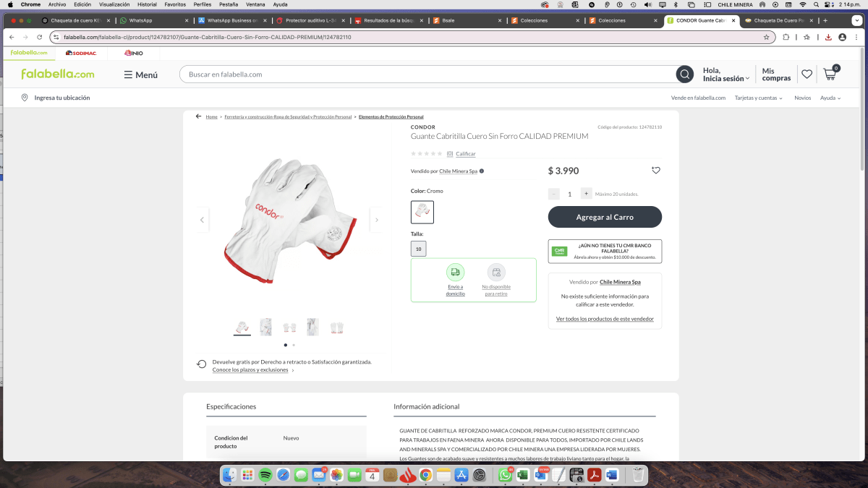Viewport: 868px width, 488px height.
Task: Select the Envío a domicilio option
Action: point(455,280)
